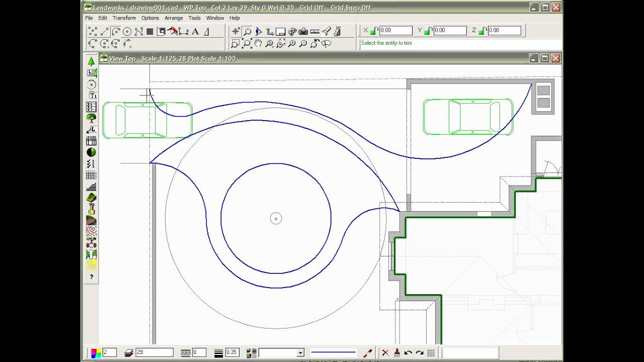This screenshot has height=362, width=644.
Task: Pick a line color with the eyedropper tool
Action: point(367,352)
